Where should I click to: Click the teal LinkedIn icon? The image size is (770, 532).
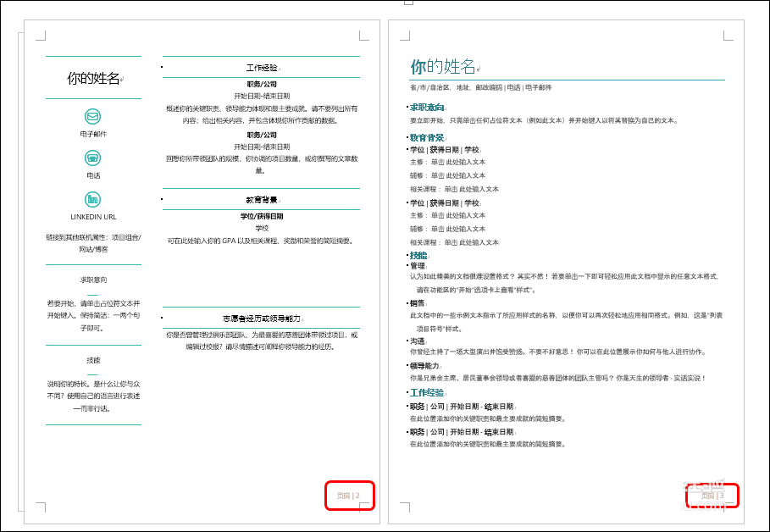click(x=93, y=199)
